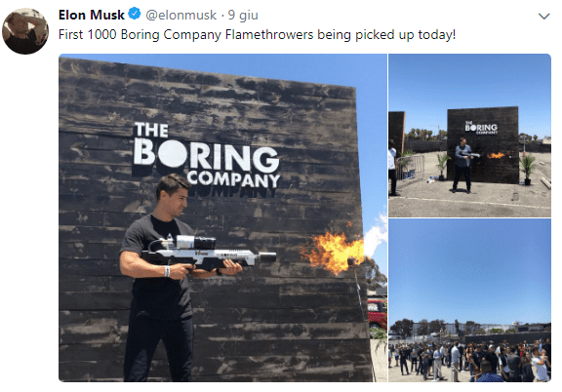Screen dimensions: 562x392
Task: Click the Boring Company logo in large photo
Action: click(206, 155)
